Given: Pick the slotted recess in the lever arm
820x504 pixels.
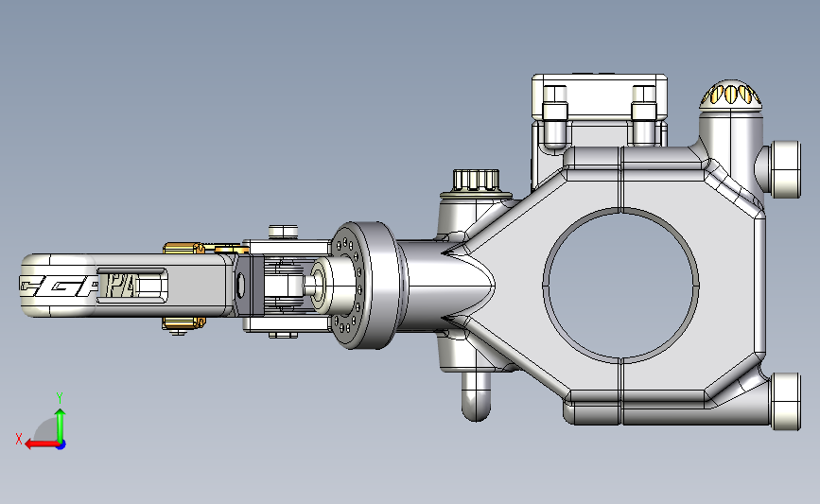Looking at the screenshot, I should tap(132, 285).
